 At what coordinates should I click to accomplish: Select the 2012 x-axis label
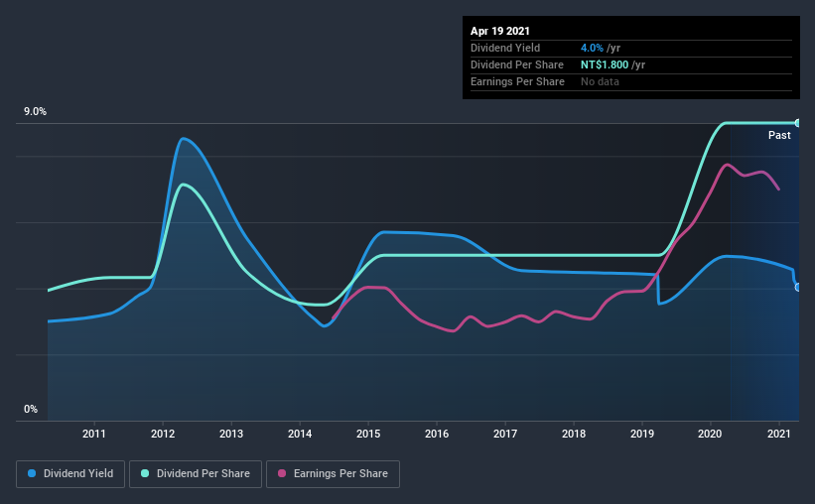click(x=163, y=434)
